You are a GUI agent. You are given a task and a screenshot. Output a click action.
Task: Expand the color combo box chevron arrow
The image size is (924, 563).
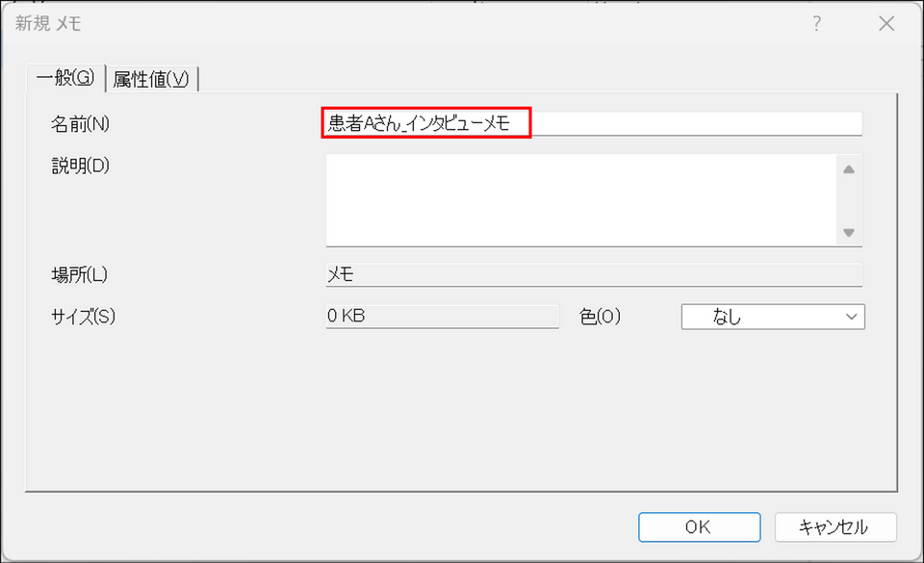click(851, 317)
